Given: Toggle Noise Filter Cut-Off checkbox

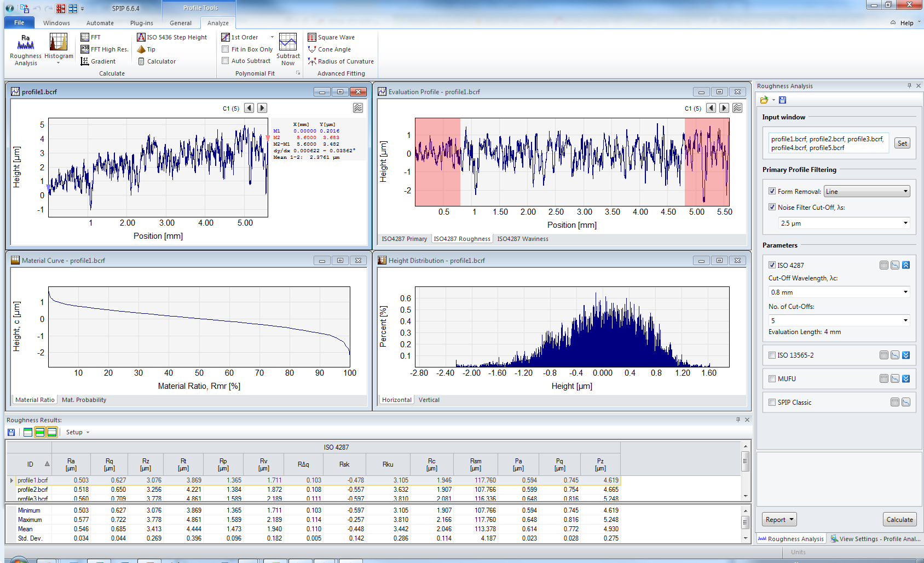Looking at the screenshot, I should (x=772, y=207).
